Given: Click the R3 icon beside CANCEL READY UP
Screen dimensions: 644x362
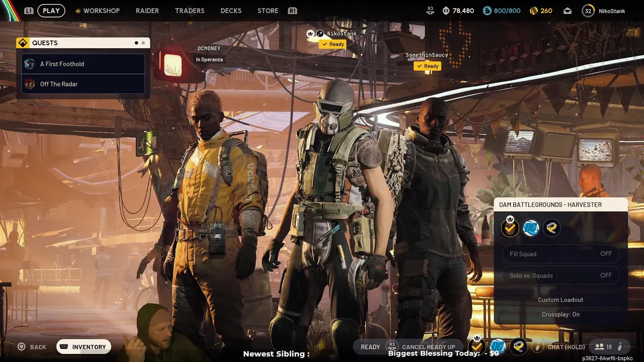Looking at the screenshot, I should tap(392, 346).
